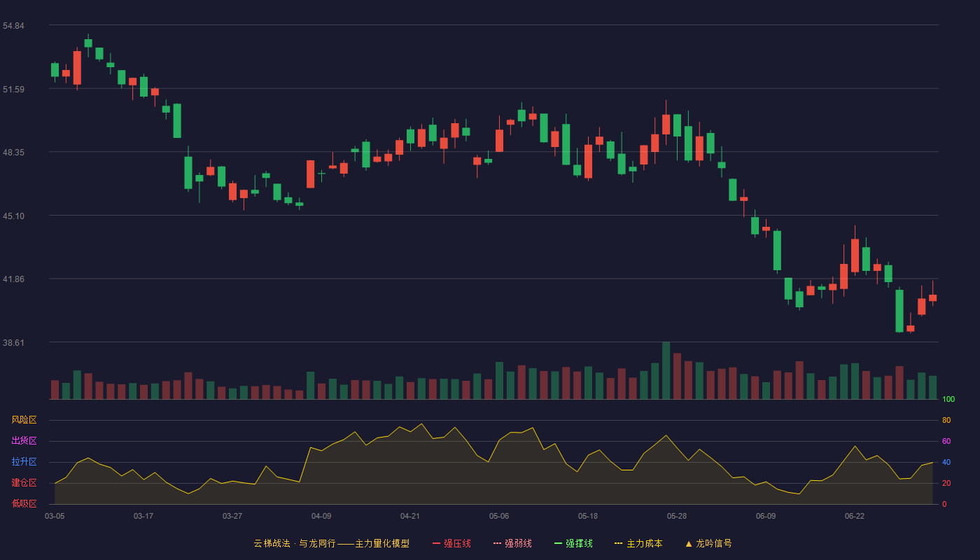Click the 05-06 date label

point(499,516)
